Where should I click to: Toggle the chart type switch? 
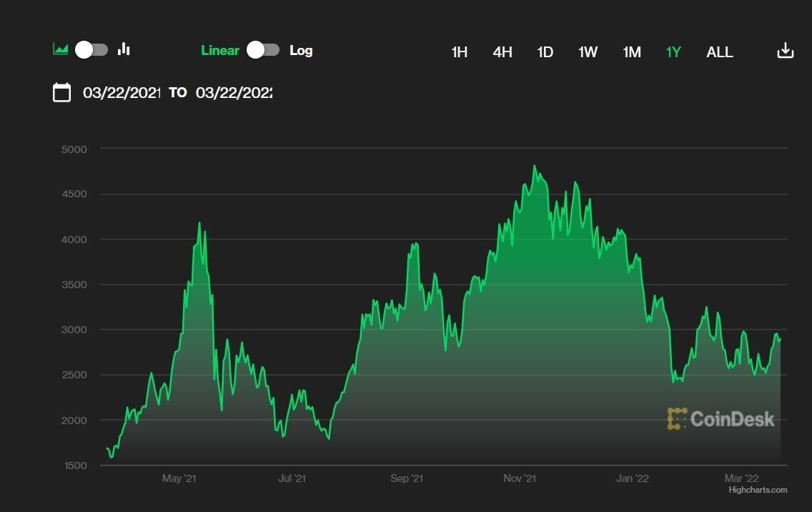(91, 49)
